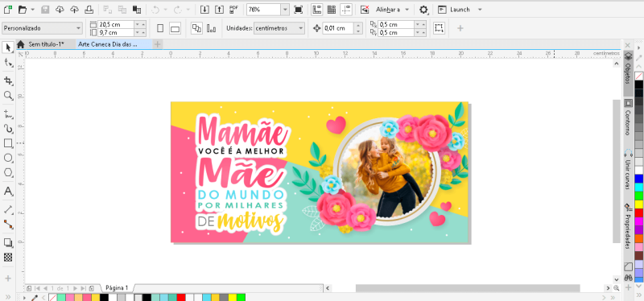The height and width of the screenshot is (301, 644).
Task: Create a new document
Action: (x=7, y=9)
